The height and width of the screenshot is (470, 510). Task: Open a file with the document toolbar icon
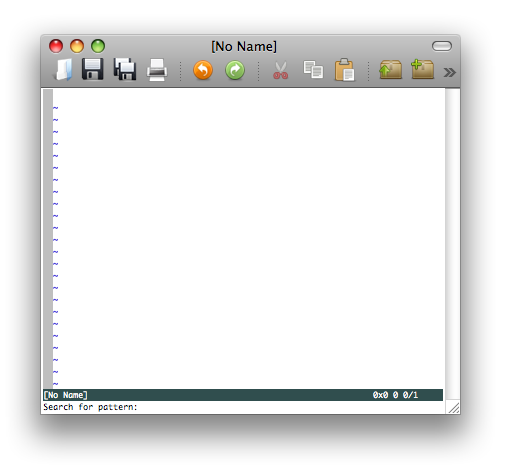(63, 70)
